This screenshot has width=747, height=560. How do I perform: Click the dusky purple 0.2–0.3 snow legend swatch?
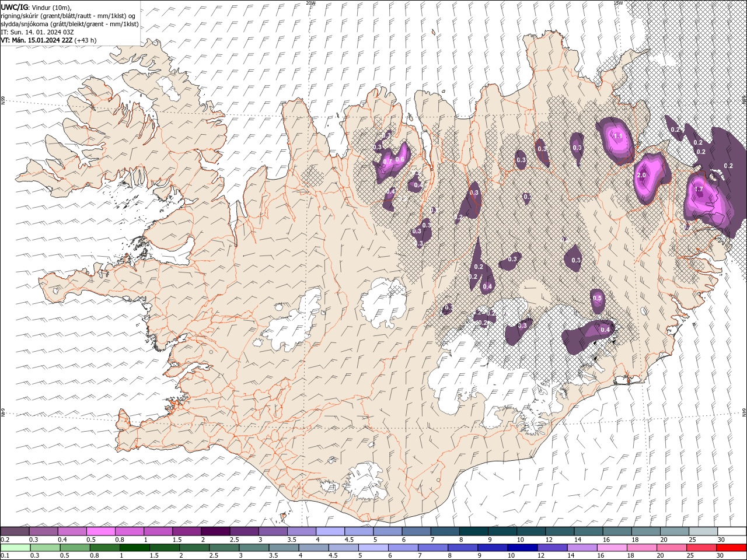click(15, 531)
